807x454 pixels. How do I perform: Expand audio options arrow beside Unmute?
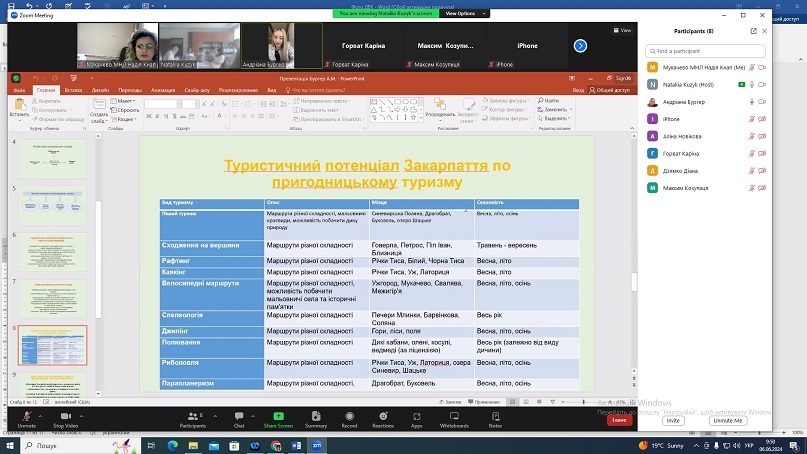pos(40,416)
